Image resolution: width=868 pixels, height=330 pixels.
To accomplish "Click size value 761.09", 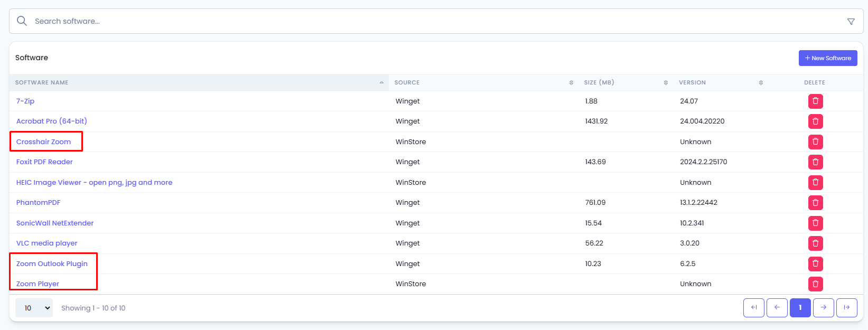I will pyautogui.click(x=595, y=202).
